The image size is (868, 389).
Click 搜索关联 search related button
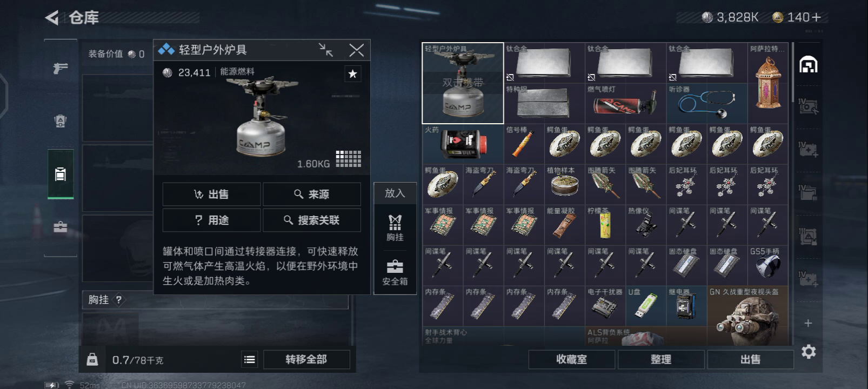coord(312,220)
